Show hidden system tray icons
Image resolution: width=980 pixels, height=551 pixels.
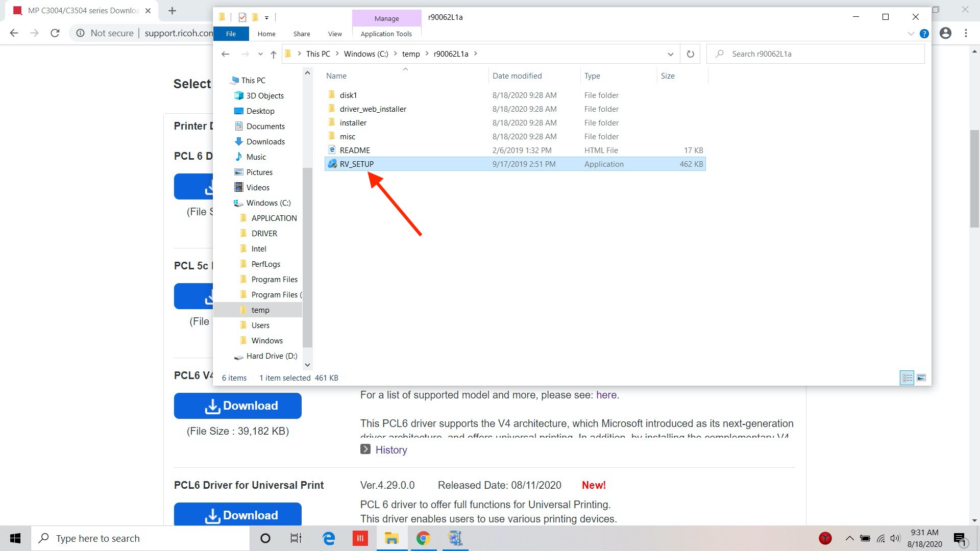(x=849, y=538)
